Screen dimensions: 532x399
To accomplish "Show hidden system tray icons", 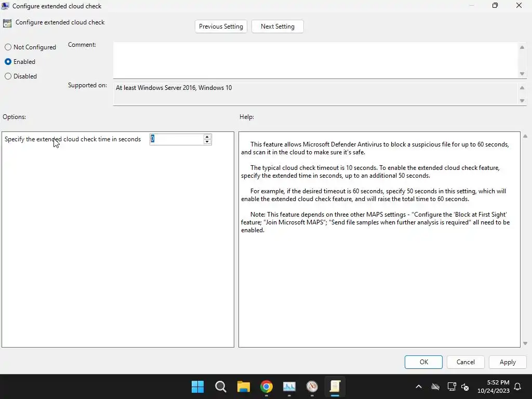I will pyautogui.click(x=419, y=387).
